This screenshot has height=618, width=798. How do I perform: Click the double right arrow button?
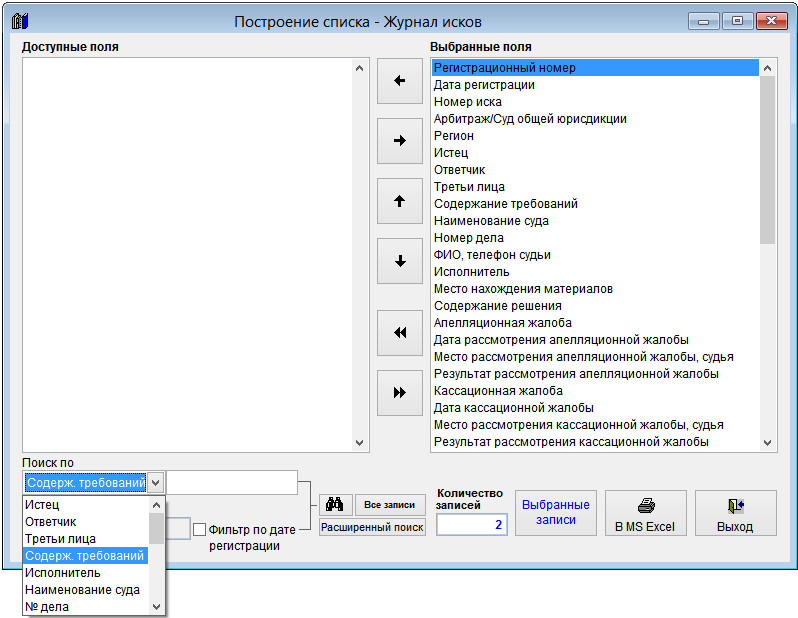[400, 393]
